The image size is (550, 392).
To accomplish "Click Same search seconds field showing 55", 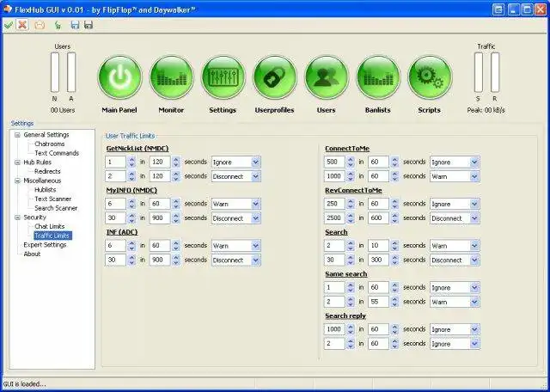I will 378,302.
